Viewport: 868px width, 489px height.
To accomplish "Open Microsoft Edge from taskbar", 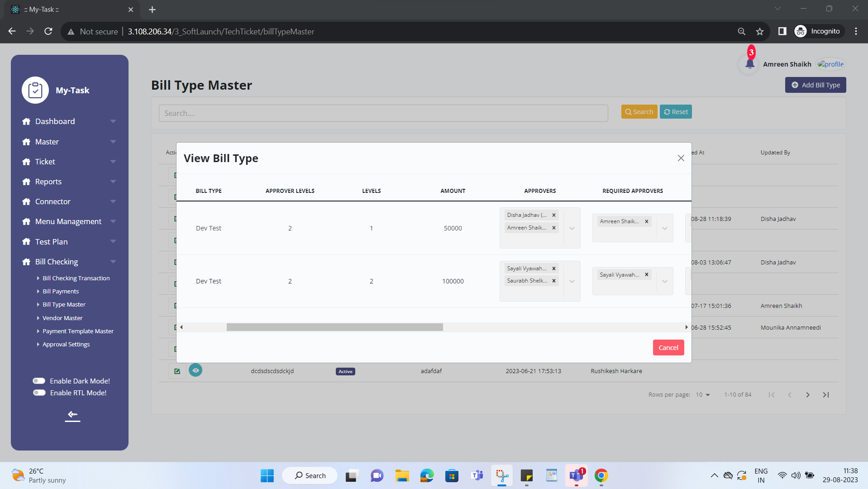I will [x=427, y=475].
